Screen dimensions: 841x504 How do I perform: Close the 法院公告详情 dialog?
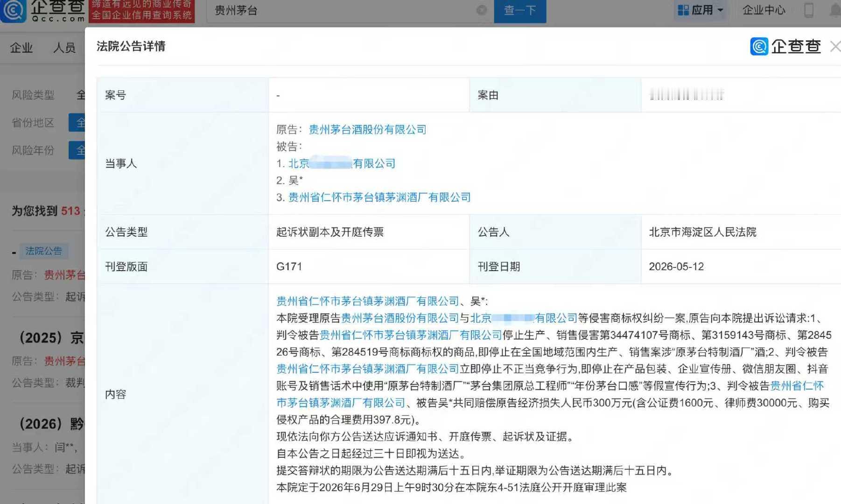pyautogui.click(x=835, y=46)
